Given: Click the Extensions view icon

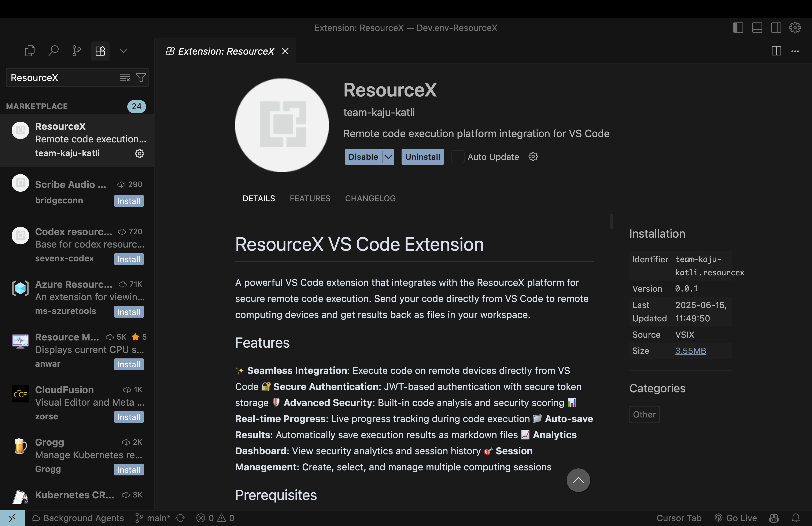Looking at the screenshot, I should pos(100,51).
